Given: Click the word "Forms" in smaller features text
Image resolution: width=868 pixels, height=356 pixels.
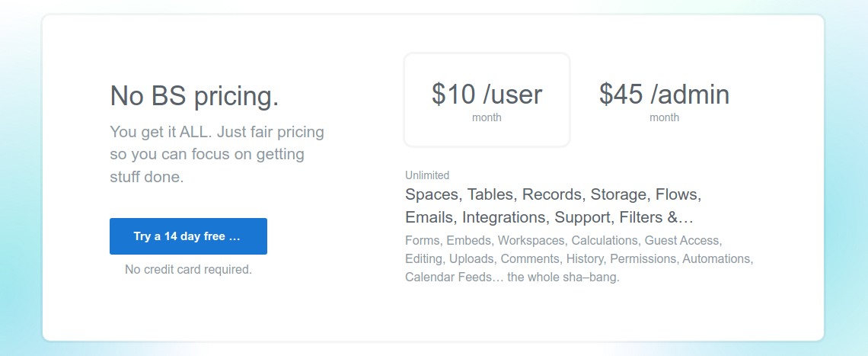Looking at the screenshot, I should pos(423,241).
